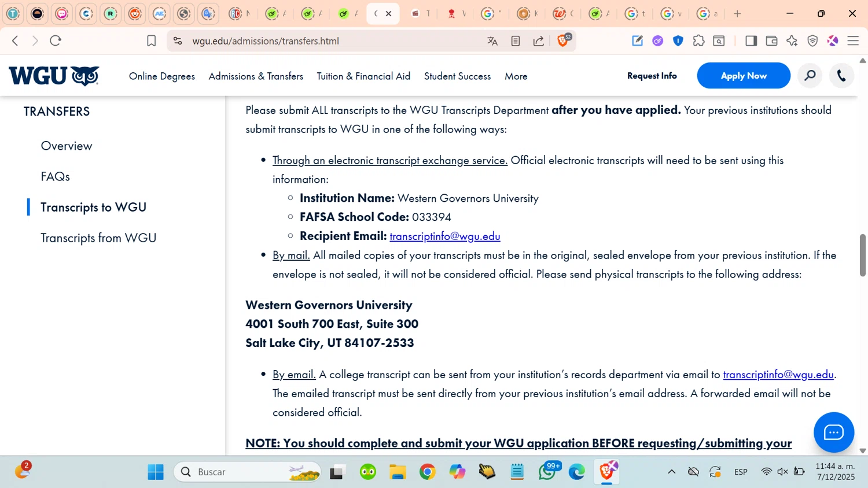Click the share page icon

[539, 41]
